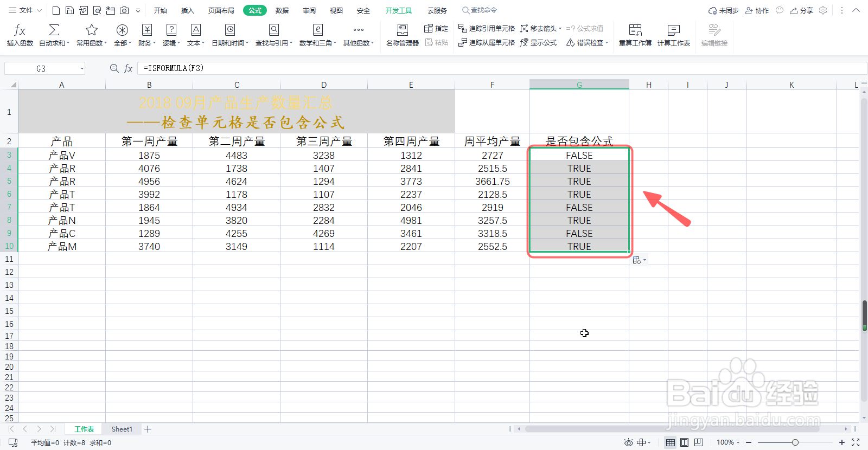Click Trace Dependents (追踪从属单元格)
Screen dimensions: 868x450
tap(487, 42)
